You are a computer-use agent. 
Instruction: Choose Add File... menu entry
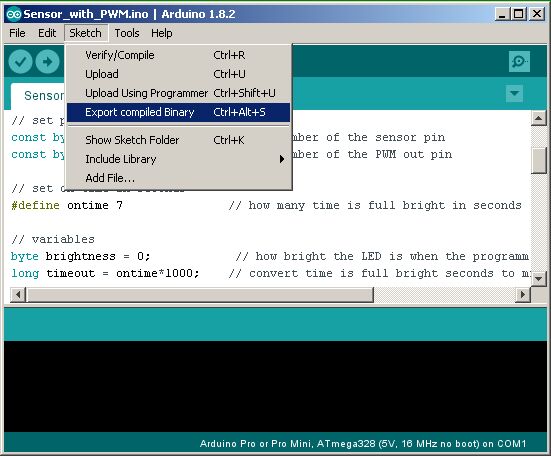click(x=178, y=178)
